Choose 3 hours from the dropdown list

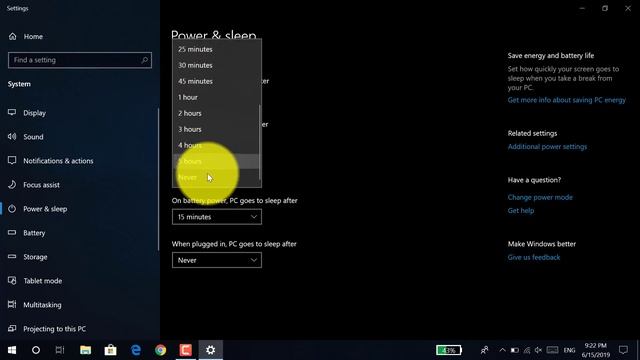point(217,129)
